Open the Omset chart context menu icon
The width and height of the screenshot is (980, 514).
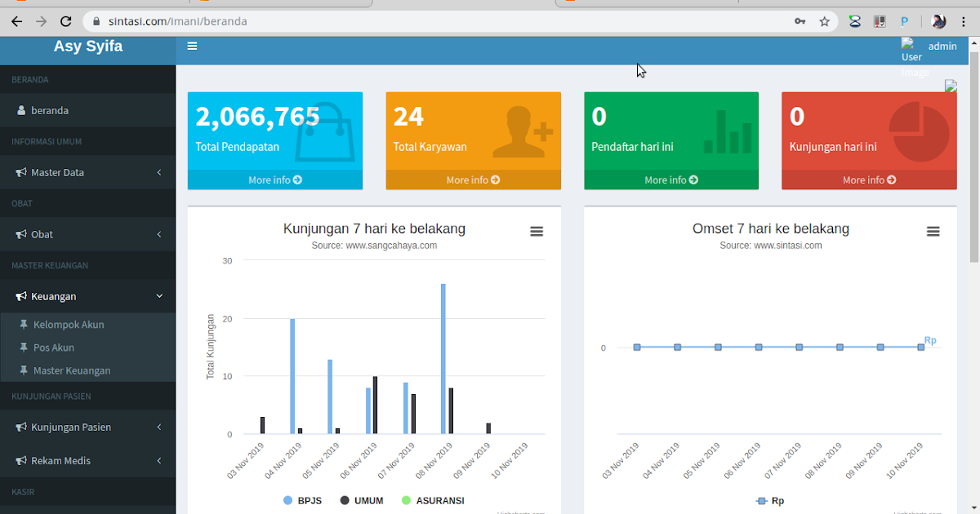pos(933,232)
